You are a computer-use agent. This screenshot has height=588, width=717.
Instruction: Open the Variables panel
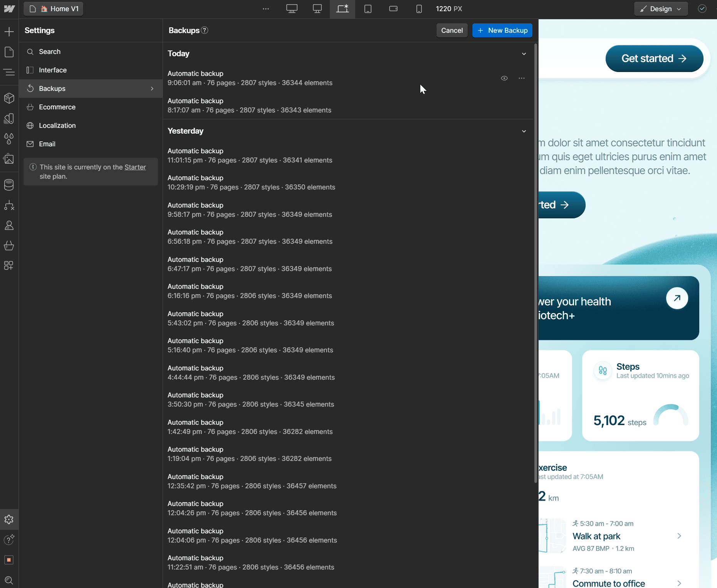pos(9,139)
